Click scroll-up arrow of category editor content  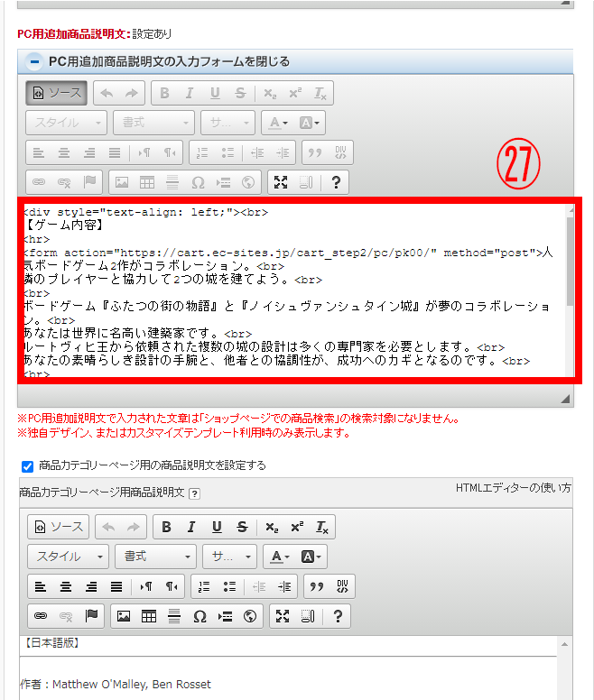[x=564, y=644]
